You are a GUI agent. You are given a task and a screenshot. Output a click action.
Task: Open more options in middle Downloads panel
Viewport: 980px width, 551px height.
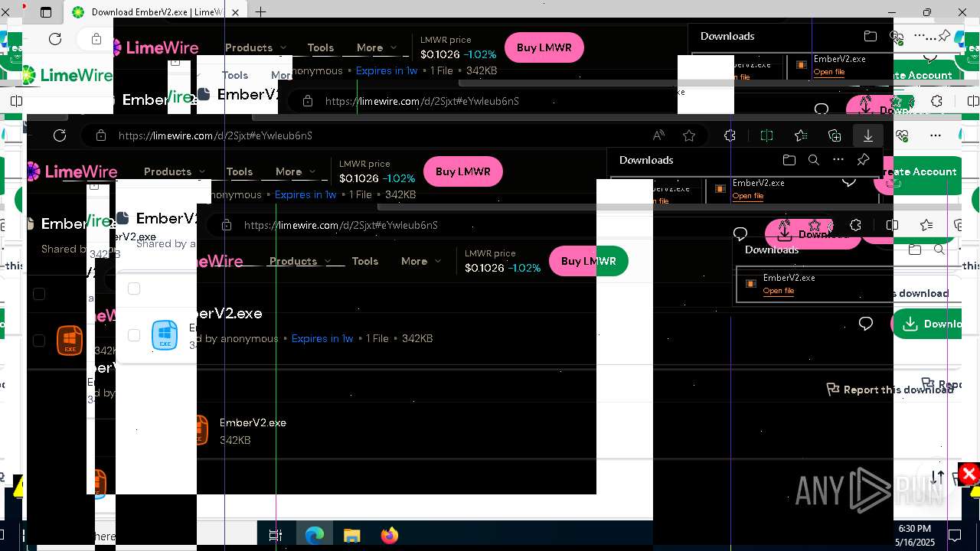tap(838, 160)
